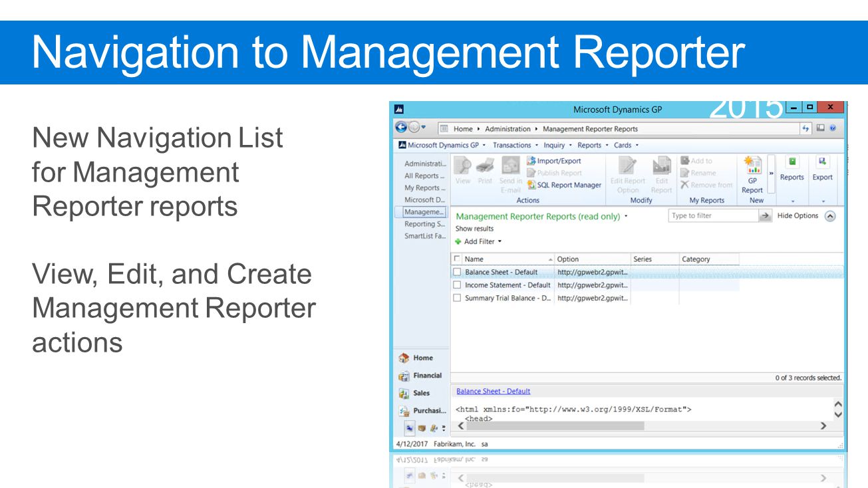Click the Type to filter field

[x=713, y=216]
